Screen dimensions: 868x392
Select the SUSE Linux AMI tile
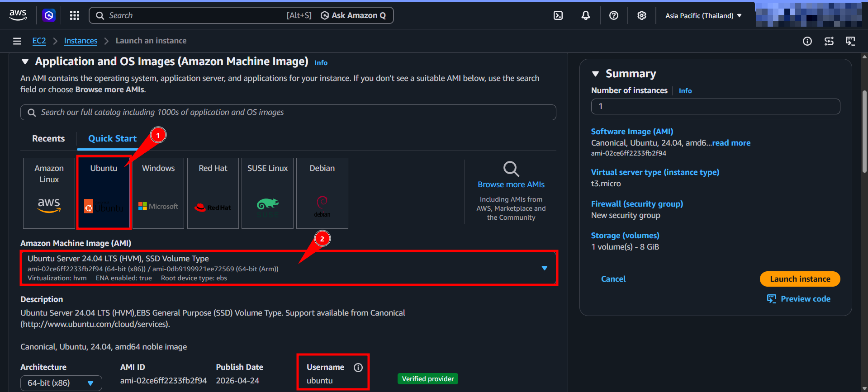pos(267,193)
